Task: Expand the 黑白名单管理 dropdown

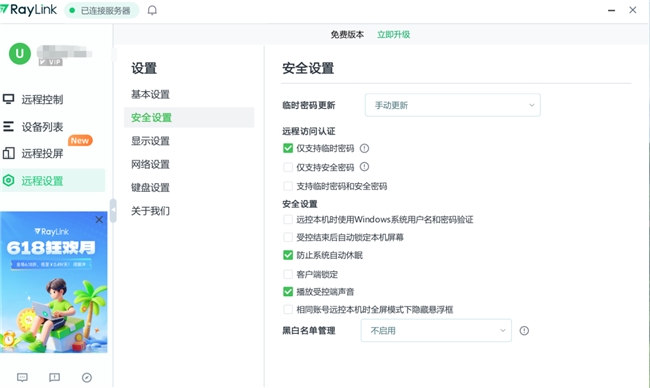Action: tap(436, 330)
